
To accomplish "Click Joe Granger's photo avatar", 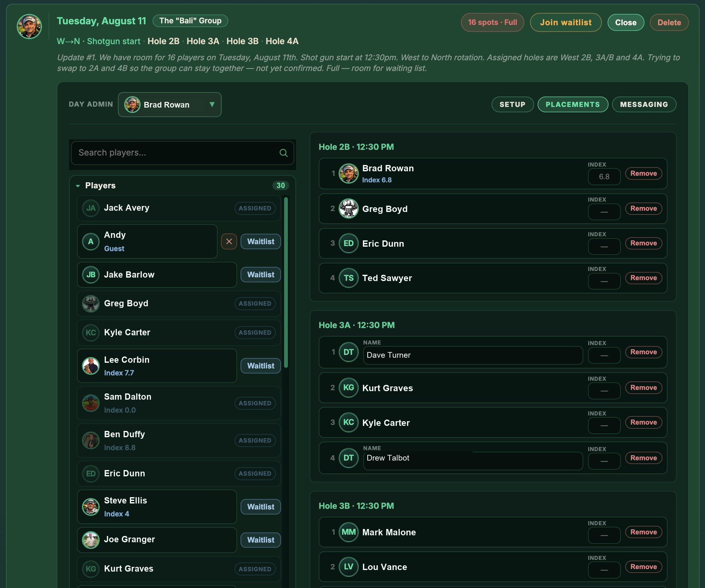I will coord(90,540).
